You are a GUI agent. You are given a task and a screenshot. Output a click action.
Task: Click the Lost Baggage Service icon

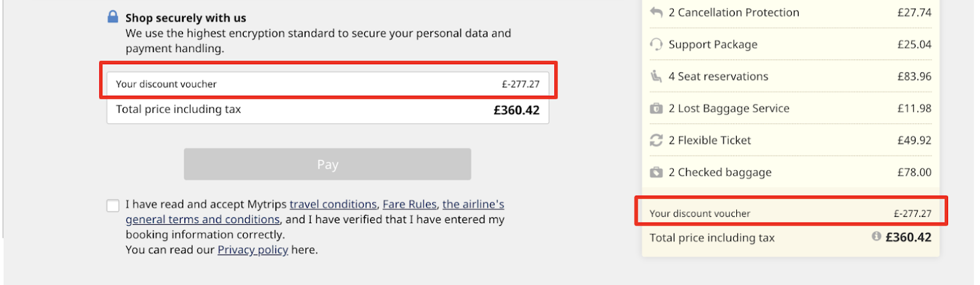656,108
